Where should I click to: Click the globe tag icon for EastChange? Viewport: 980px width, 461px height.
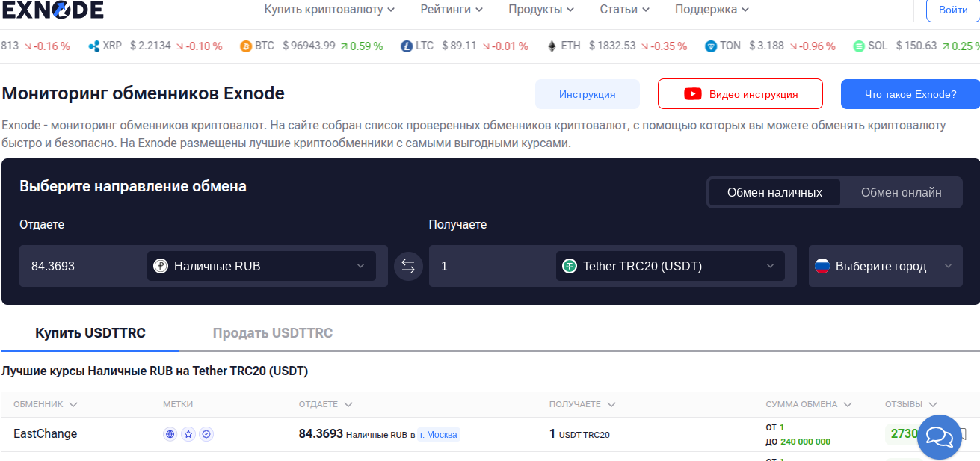170,434
